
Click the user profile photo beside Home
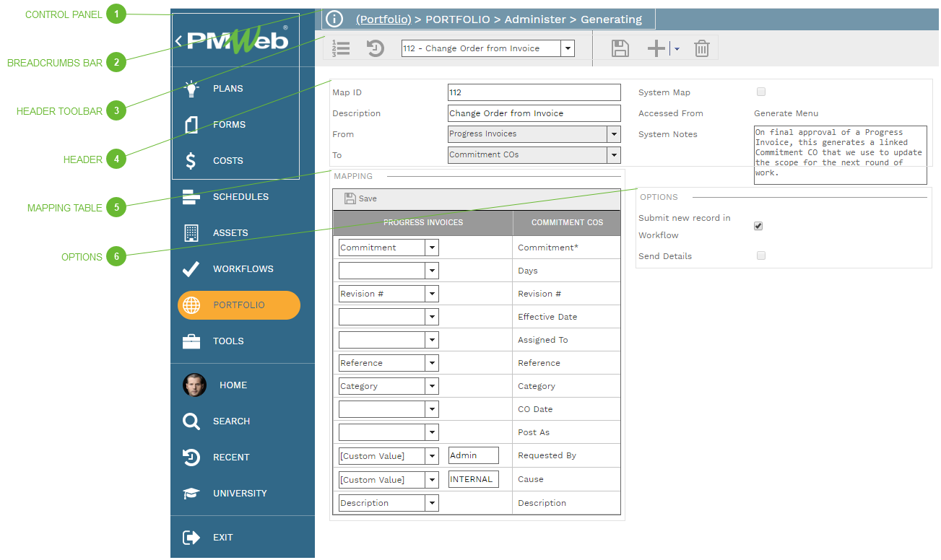click(194, 385)
